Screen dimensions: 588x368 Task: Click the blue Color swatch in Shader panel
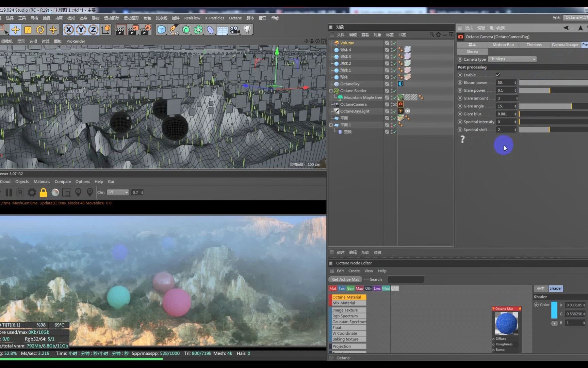554,310
